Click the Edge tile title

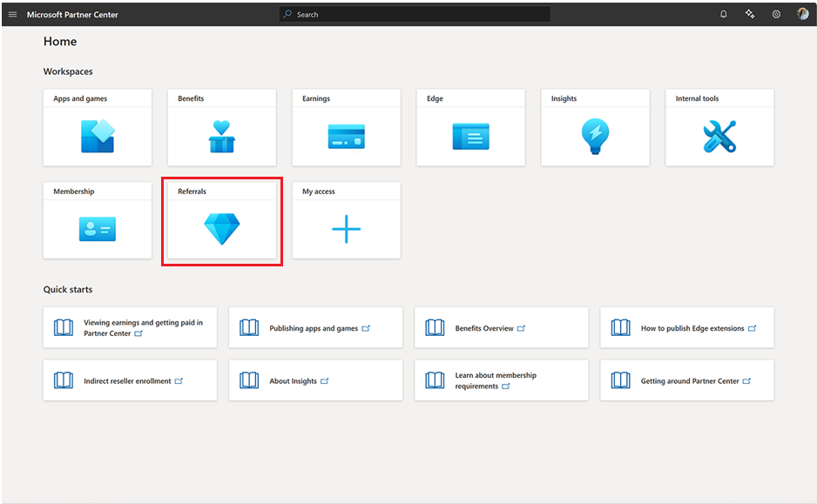pyautogui.click(x=436, y=98)
